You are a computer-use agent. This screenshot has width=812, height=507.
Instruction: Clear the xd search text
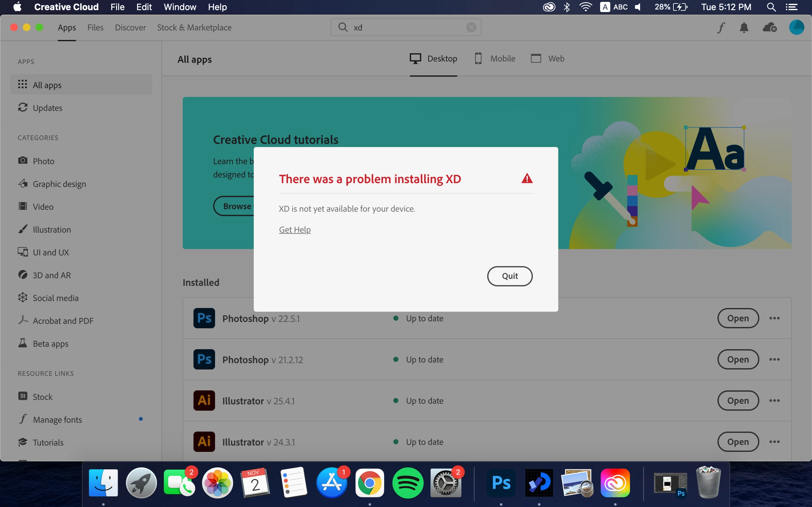(471, 28)
